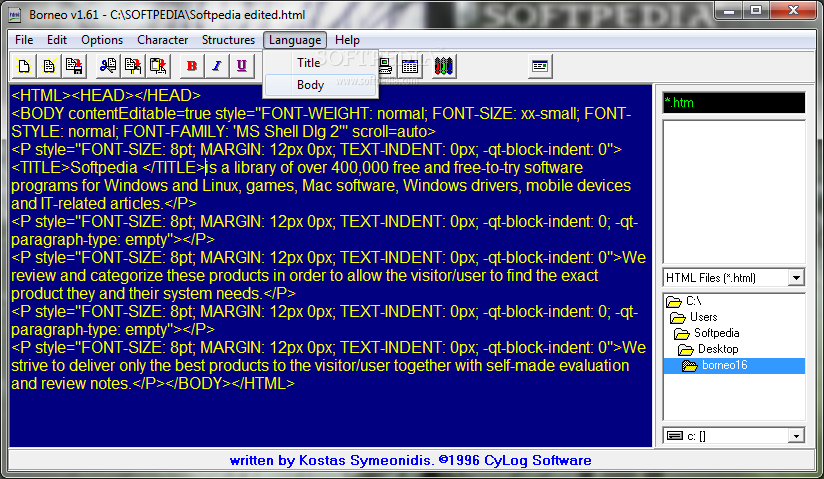Click the Copy toolbar icon
The width and height of the screenshot is (824, 479).
click(x=133, y=66)
